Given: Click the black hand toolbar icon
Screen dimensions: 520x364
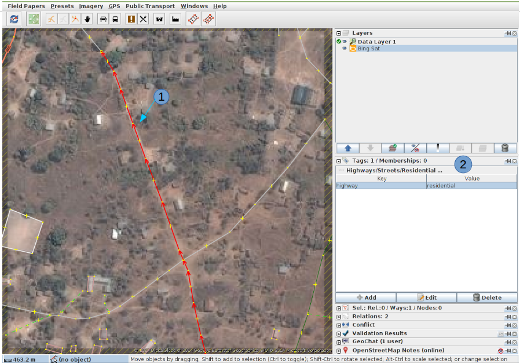Looking at the screenshot, I should click(87, 19).
